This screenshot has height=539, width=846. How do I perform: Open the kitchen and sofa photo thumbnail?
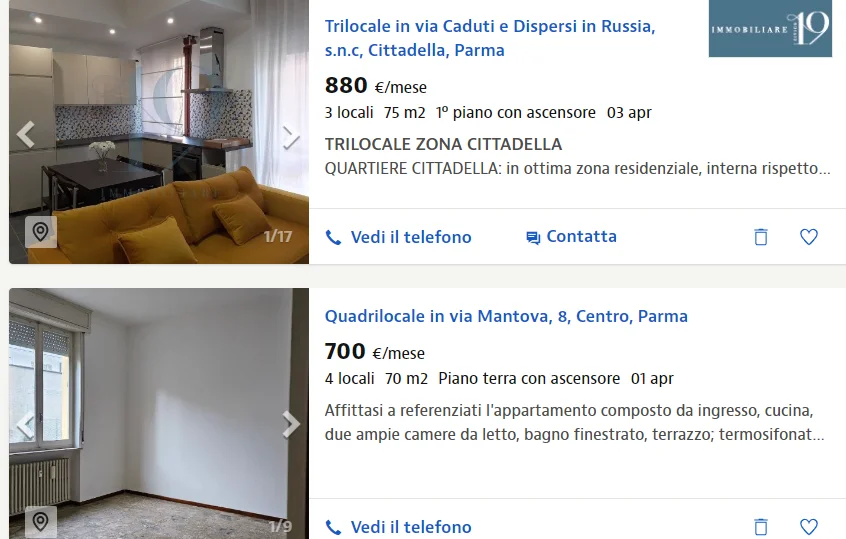159,132
